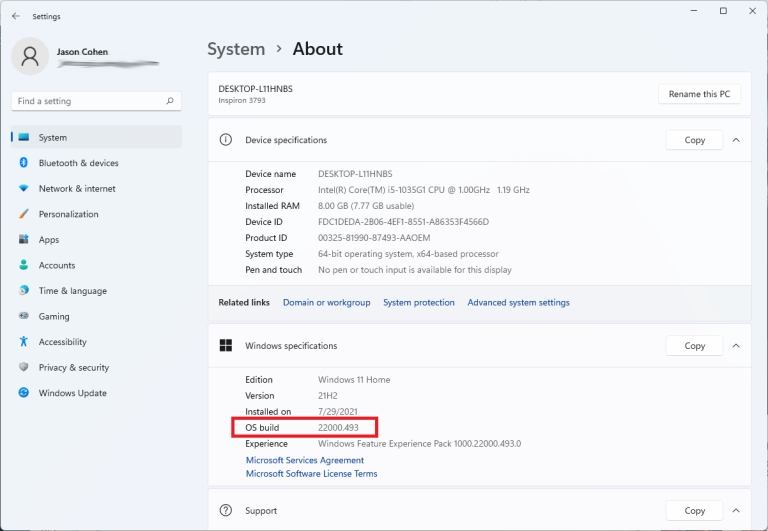The image size is (768, 531).
Task: Select System in the sidebar
Action: coord(96,137)
